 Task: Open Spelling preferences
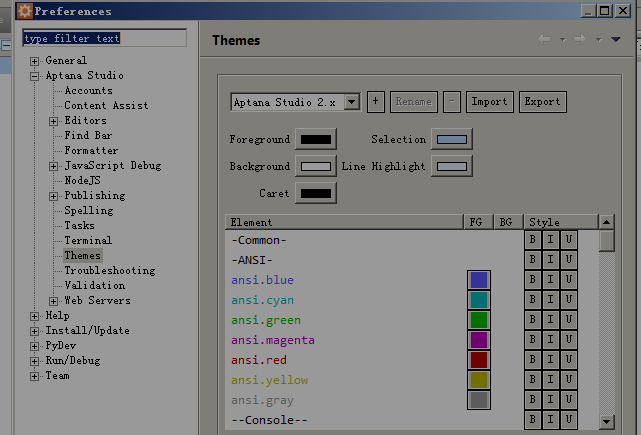pos(89,211)
